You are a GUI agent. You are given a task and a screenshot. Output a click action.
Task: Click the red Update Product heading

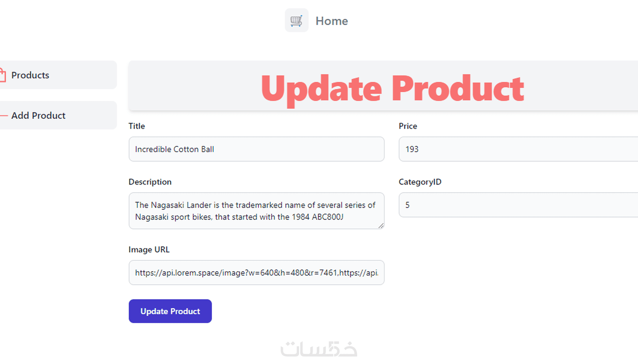pyautogui.click(x=392, y=89)
